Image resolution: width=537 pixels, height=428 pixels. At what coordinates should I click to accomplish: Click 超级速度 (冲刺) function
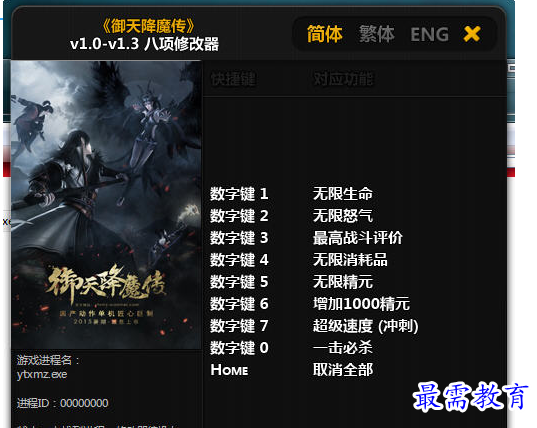point(365,326)
